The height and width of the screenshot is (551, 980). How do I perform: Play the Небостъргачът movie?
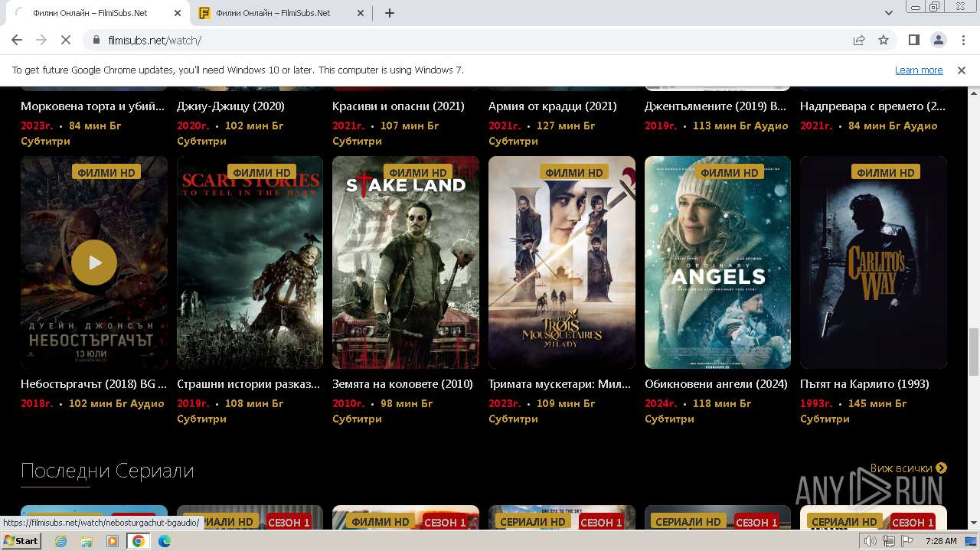tap(94, 262)
